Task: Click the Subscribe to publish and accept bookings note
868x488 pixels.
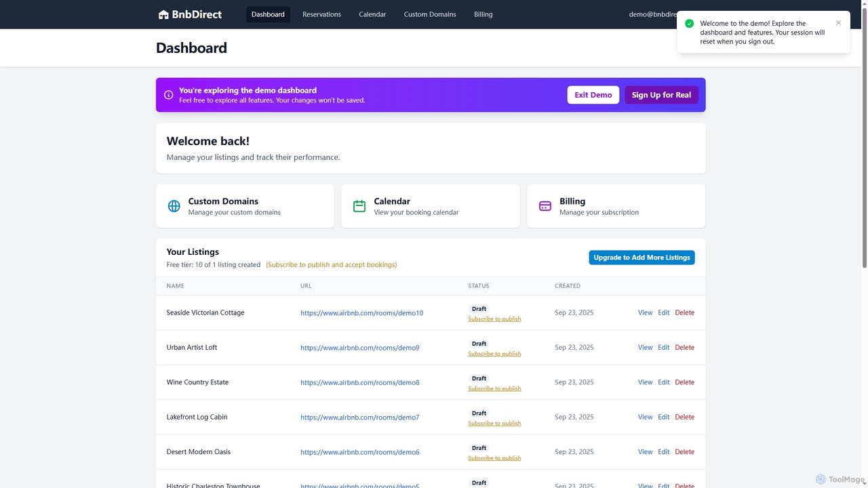Action: (332, 265)
